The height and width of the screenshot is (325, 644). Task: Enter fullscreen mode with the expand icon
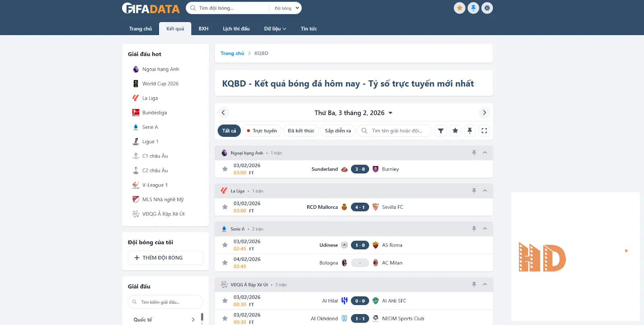pos(484,131)
